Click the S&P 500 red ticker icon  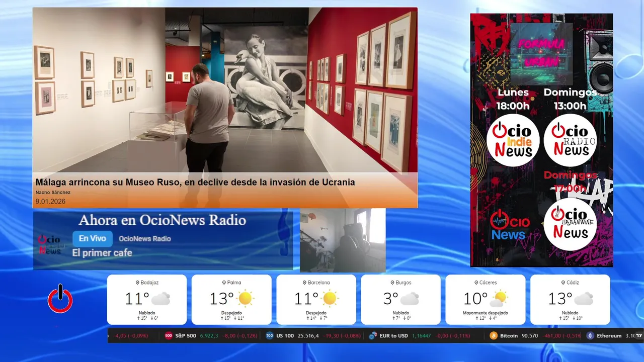(169, 335)
